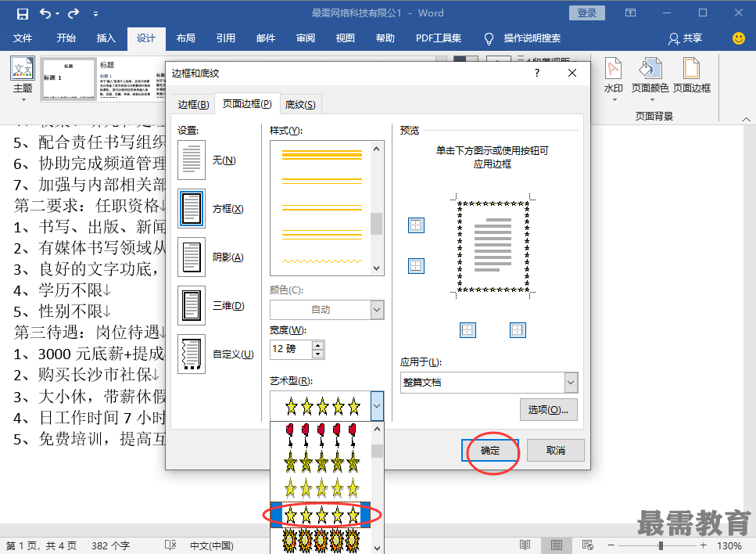The width and height of the screenshot is (756, 554).
Task: Select the red balloons art border
Action: pos(321,435)
